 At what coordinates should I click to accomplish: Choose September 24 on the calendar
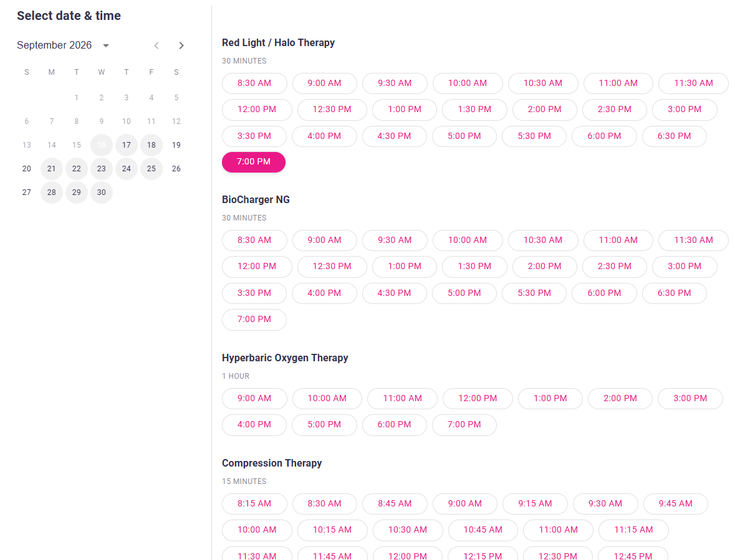pos(127,169)
